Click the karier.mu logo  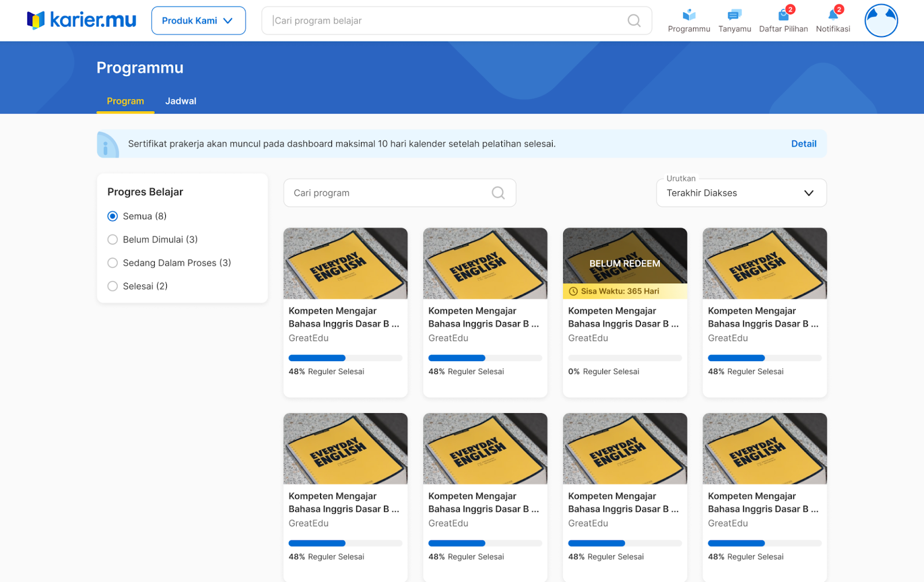pos(81,20)
